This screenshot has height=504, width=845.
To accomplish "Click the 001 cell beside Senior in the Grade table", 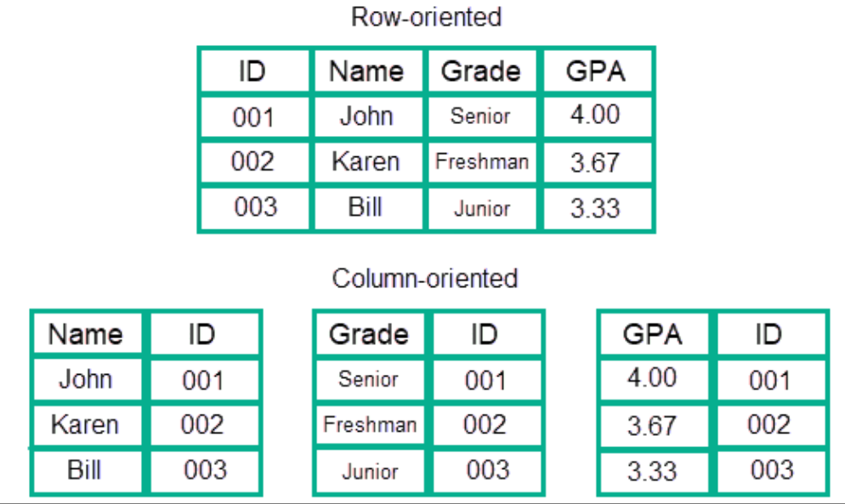I will coord(485,381).
